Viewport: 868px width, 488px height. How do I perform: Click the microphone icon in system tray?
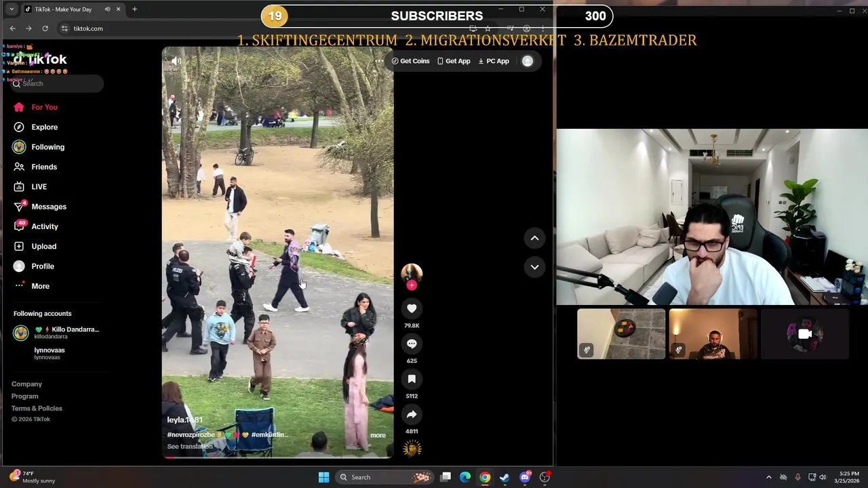point(797,477)
